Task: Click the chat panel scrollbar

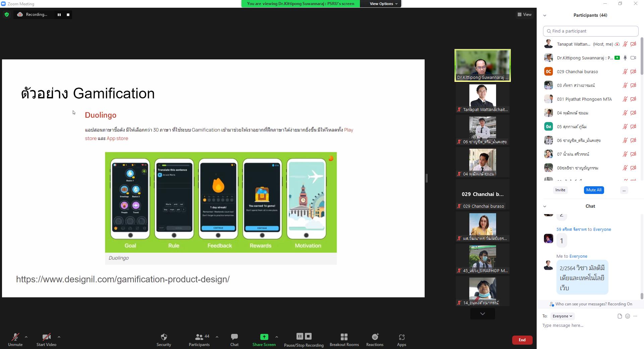Action: [x=642, y=296]
